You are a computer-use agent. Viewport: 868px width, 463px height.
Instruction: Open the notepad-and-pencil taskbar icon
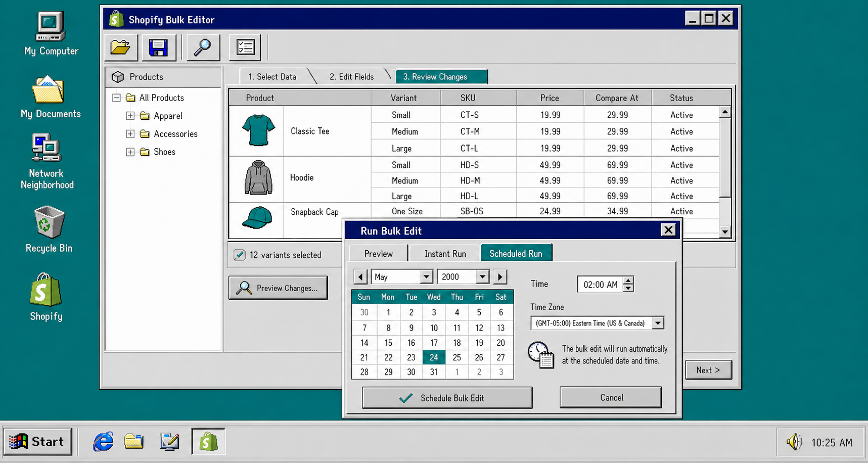[169, 441]
